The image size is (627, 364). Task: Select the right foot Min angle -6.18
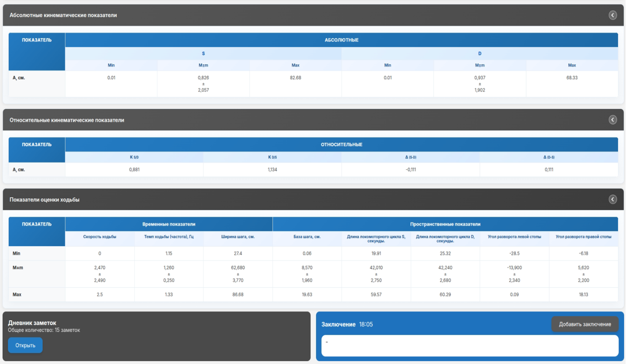pyautogui.click(x=584, y=253)
